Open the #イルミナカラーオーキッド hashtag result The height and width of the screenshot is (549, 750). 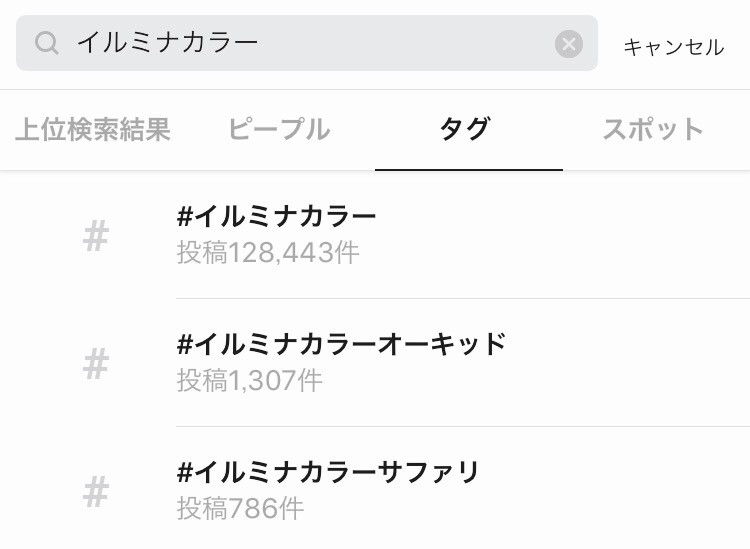point(342,345)
